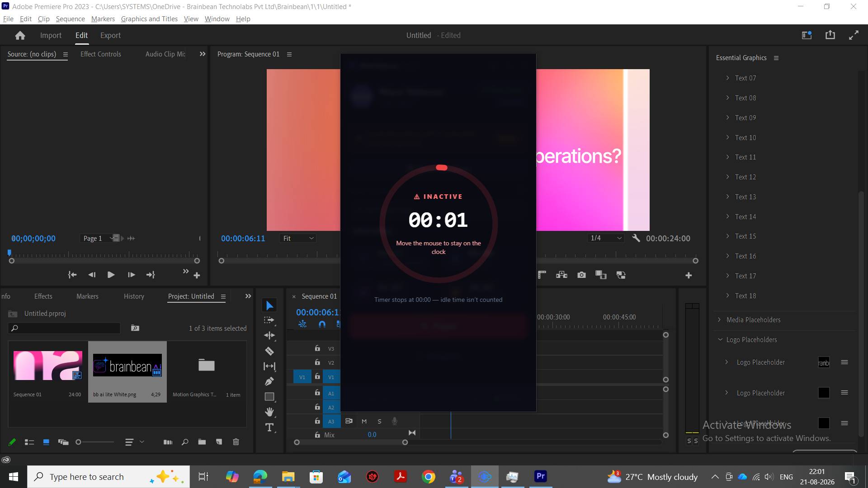Open the Program monitor wrench settings
The width and height of the screenshot is (868, 488).
pyautogui.click(x=636, y=238)
